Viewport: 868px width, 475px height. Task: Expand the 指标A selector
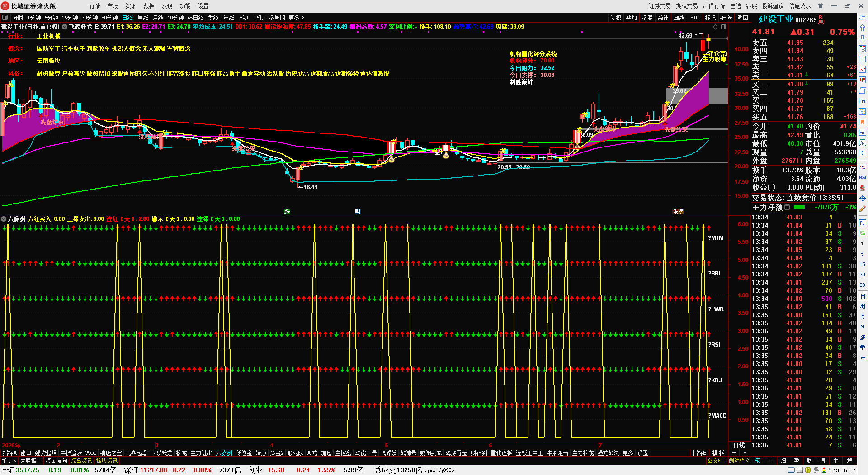point(9,453)
